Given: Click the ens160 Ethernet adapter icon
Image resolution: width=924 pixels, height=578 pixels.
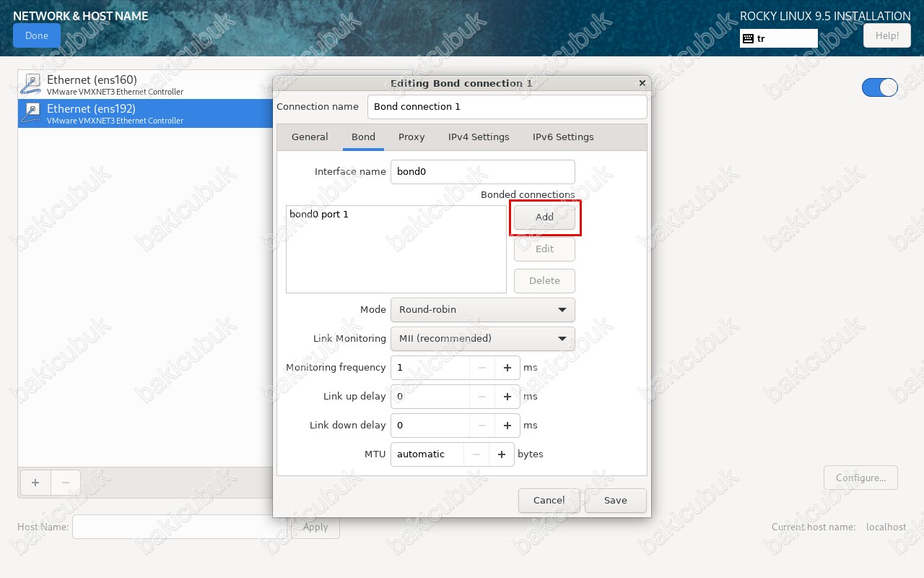Looking at the screenshot, I should (x=30, y=85).
